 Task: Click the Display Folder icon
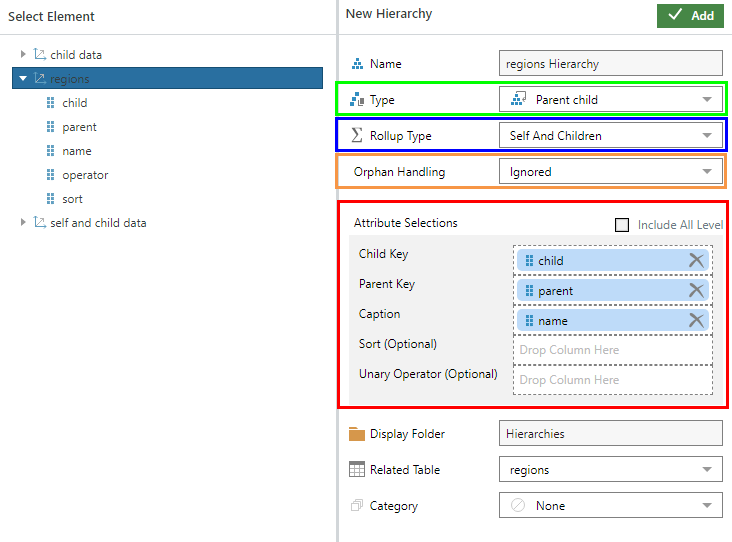click(x=356, y=434)
